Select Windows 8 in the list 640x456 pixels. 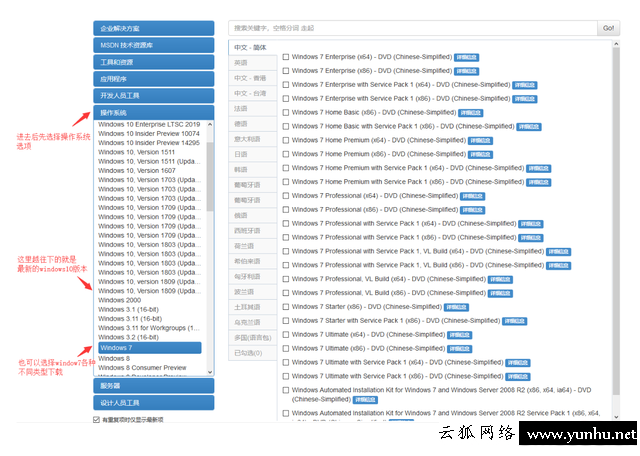coord(114,358)
